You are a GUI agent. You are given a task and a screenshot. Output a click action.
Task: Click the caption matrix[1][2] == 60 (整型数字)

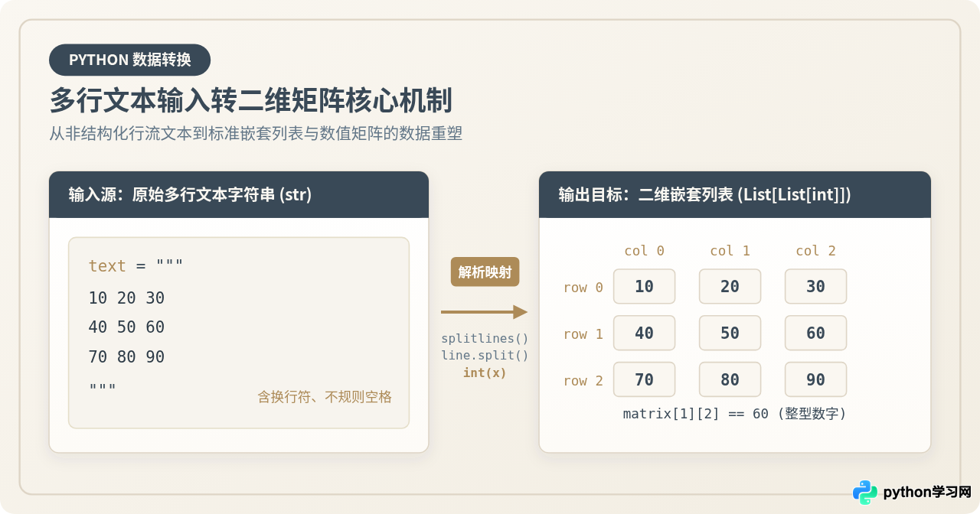(734, 414)
